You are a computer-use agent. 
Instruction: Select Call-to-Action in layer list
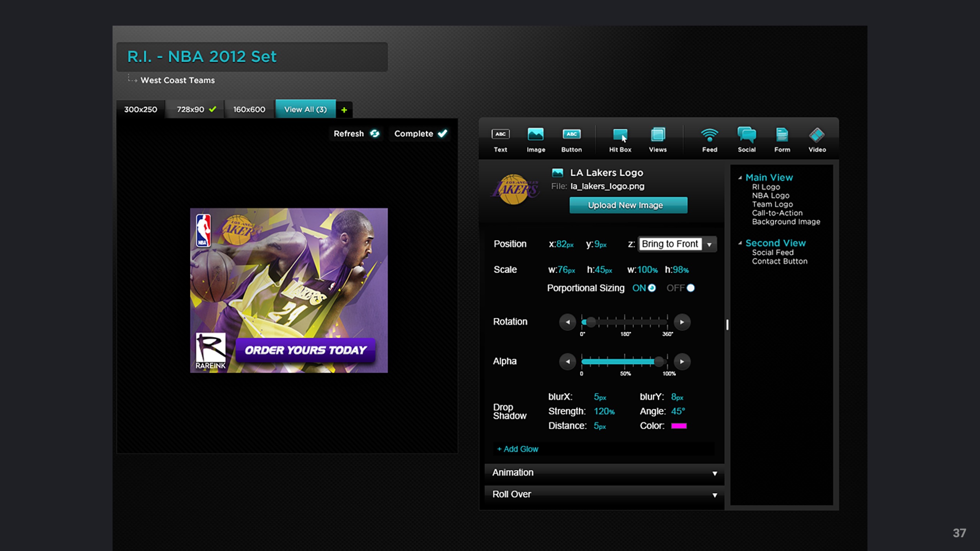(777, 213)
